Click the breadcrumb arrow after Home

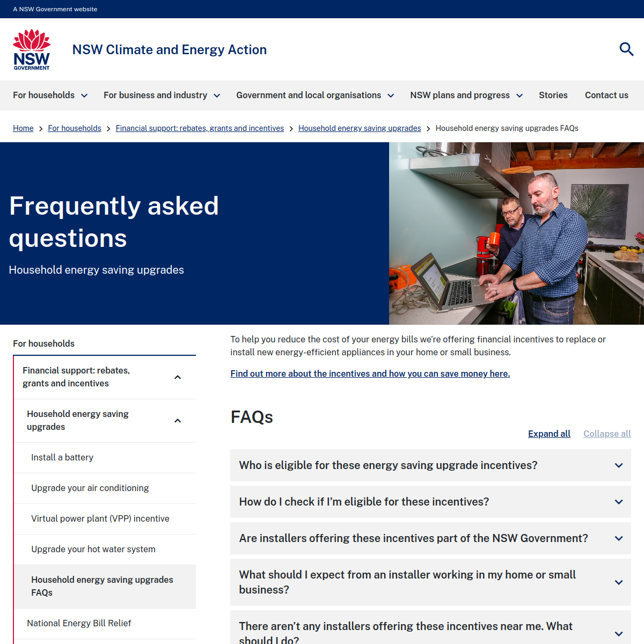click(x=40, y=128)
